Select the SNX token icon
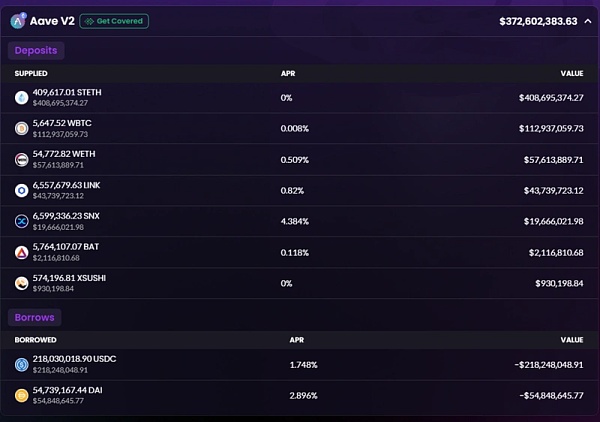The width and height of the screenshot is (600, 422). click(22, 221)
